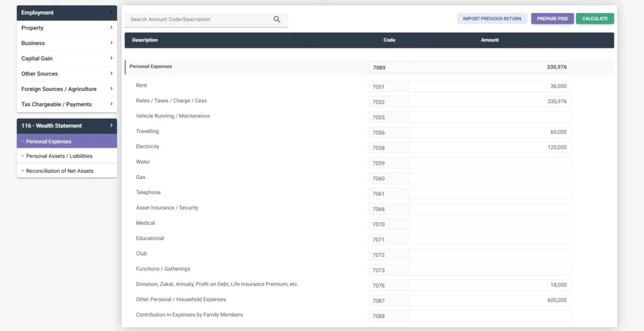The height and width of the screenshot is (331, 644).
Task: Expand the Employment section chevron
Action: pyautogui.click(x=111, y=13)
